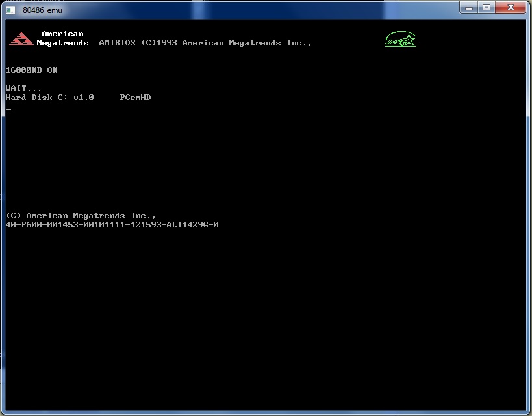532x416 pixels.
Task: Click the 'WAIT...' message
Action: (23, 88)
